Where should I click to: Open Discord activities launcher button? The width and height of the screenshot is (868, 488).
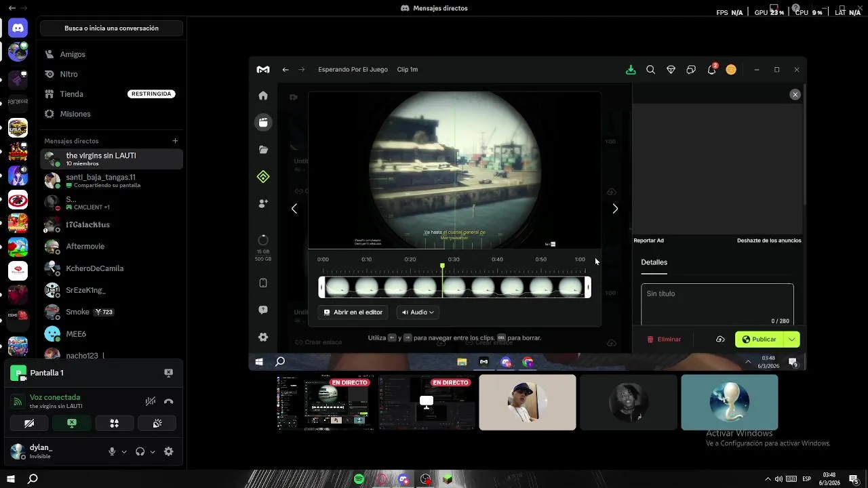pyautogui.click(x=115, y=424)
